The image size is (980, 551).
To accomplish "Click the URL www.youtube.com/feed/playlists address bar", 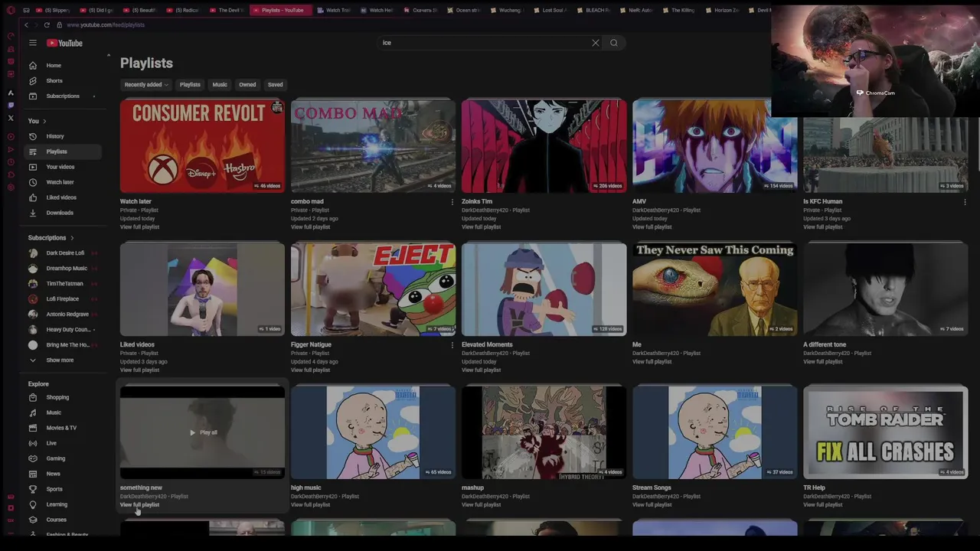I will tap(106, 25).
